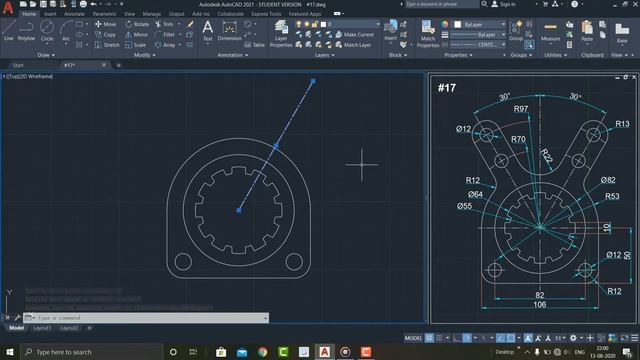The height and width of the screenshot is (360, 640).
Task: Switch to the Start file tab
Action: (18, 65)
